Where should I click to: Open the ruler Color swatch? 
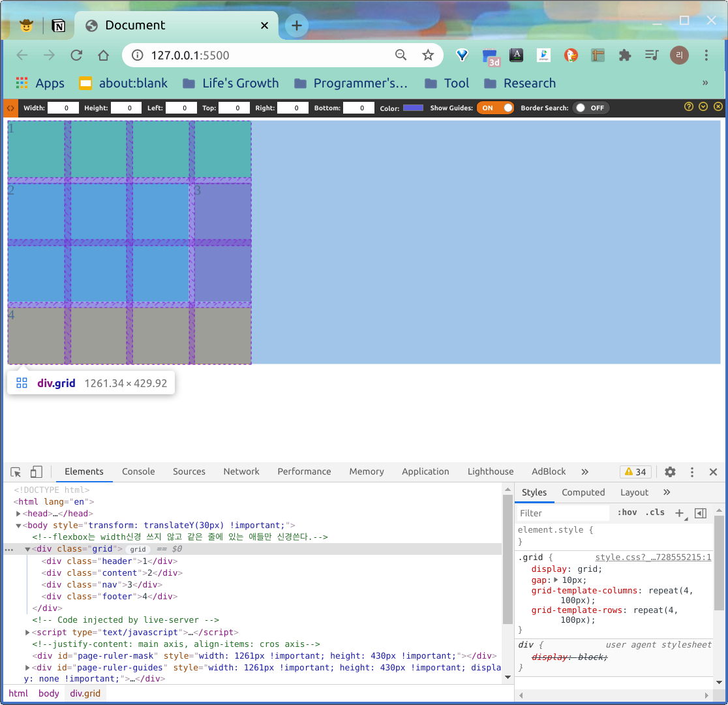point(413,108)
